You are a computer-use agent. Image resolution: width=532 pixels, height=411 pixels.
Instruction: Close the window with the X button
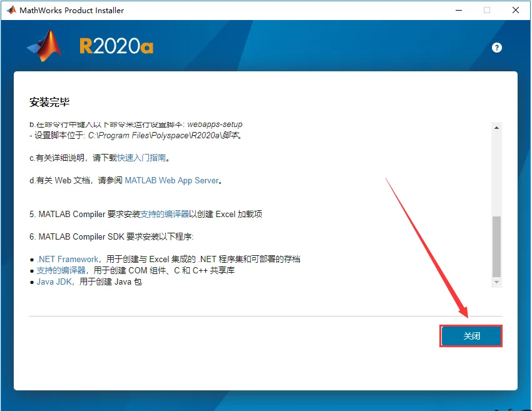click(515, 10)
